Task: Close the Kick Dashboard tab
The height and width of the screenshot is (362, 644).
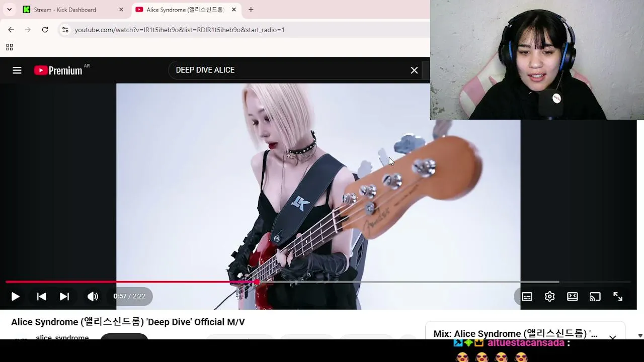Action: 121,10
